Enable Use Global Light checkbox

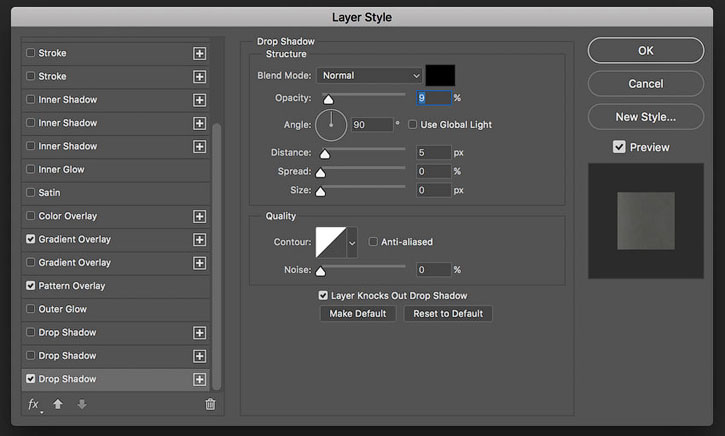tap(412, 124)
